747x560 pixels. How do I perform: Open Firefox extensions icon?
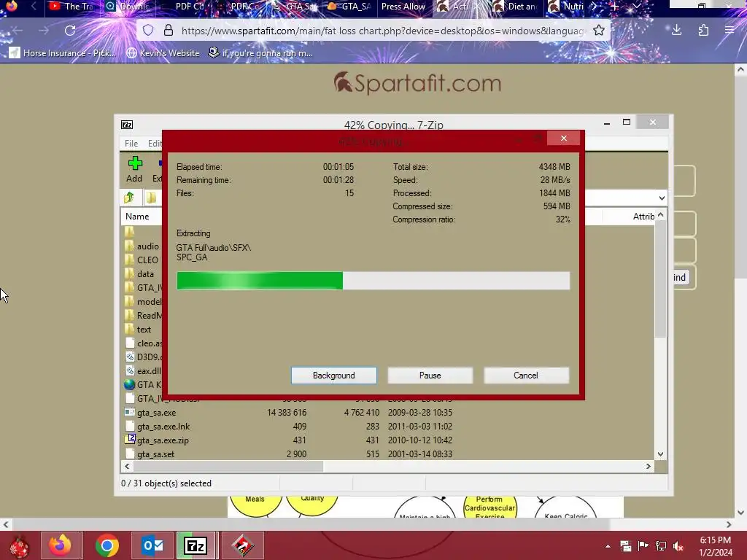pos(703,31)
